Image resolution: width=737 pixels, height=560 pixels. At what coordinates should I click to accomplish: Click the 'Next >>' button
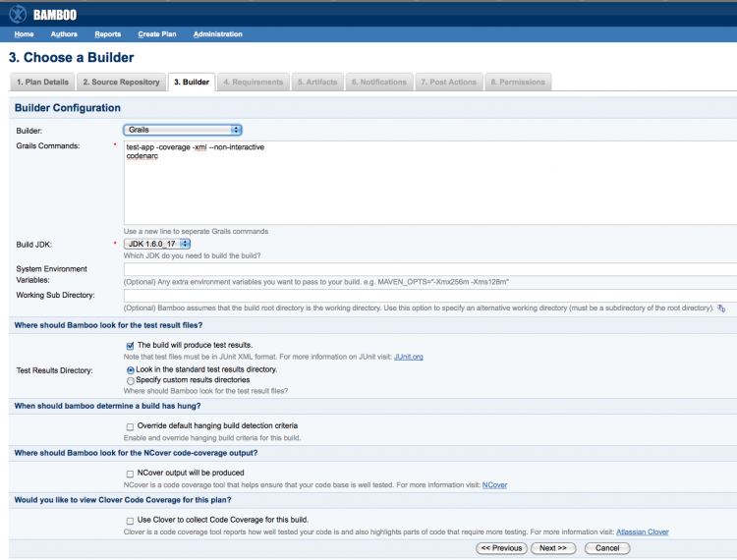(x=552, y=548)
